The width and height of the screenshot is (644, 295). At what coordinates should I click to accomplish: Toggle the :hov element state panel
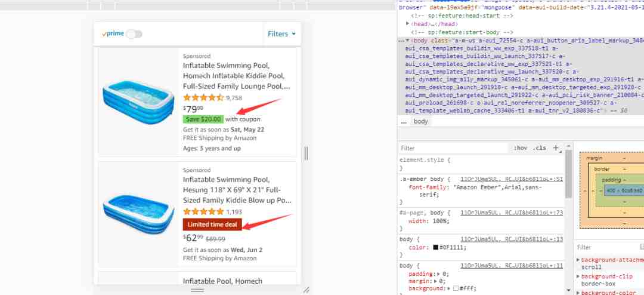(x=521, y=148)
